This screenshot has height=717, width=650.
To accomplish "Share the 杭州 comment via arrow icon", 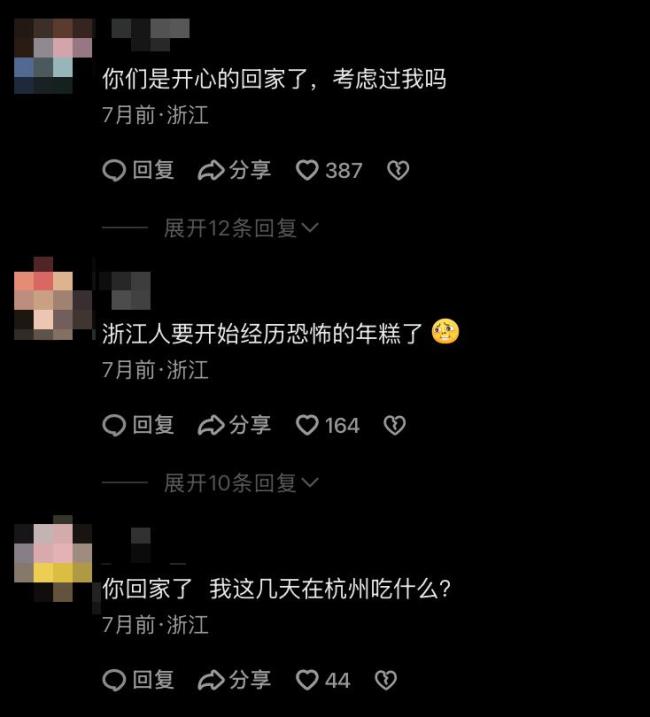I will click(211, 680).
